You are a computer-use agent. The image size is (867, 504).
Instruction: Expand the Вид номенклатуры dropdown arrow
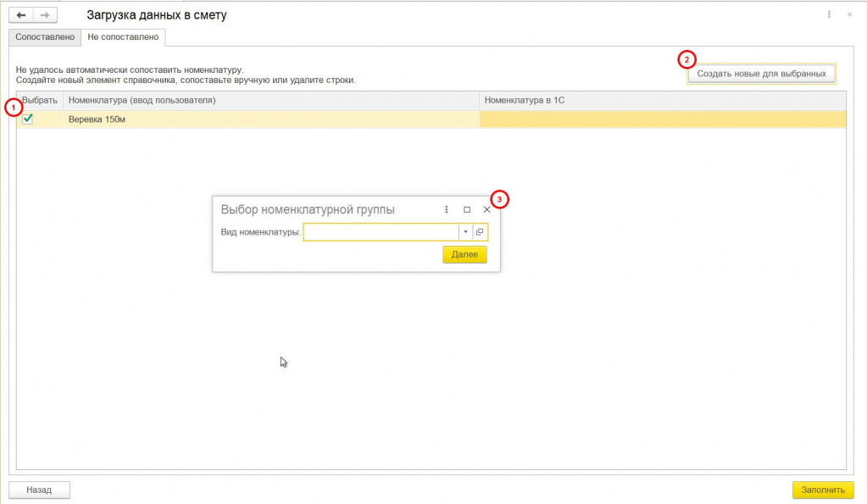pos(465,232)
